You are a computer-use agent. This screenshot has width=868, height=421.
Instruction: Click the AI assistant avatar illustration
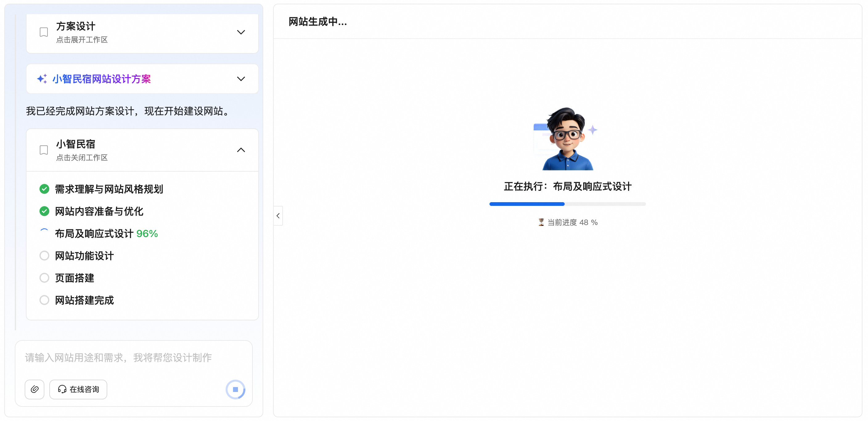point(567,139)
